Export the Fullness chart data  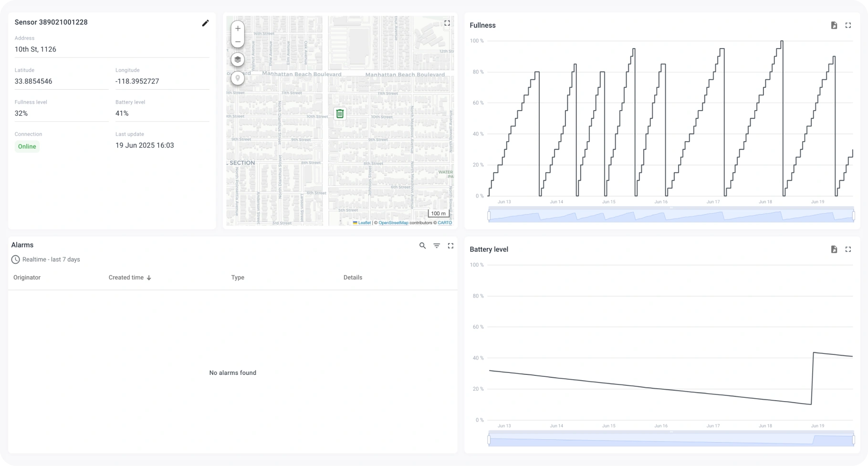(x=834, y=25)
